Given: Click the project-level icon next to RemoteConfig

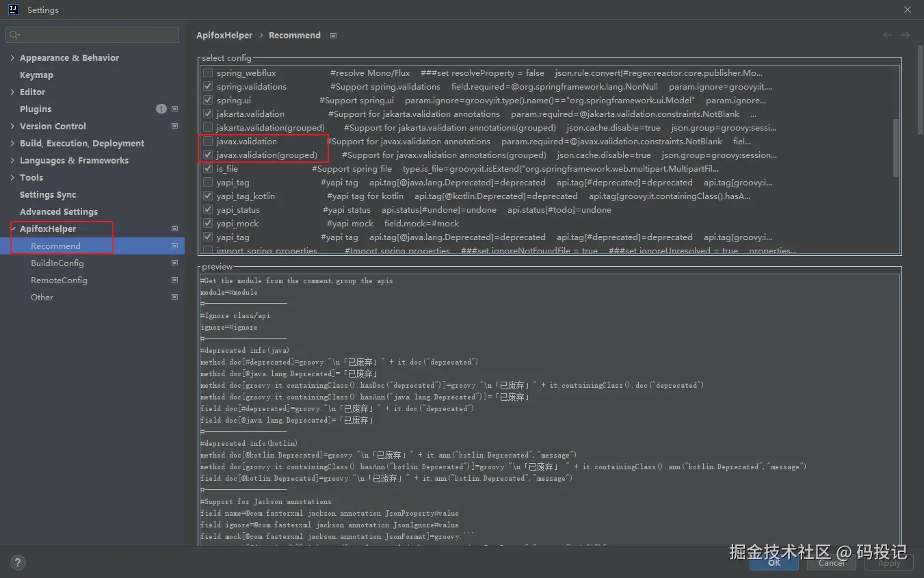Looking at the screenshot, I should [175, 280].
